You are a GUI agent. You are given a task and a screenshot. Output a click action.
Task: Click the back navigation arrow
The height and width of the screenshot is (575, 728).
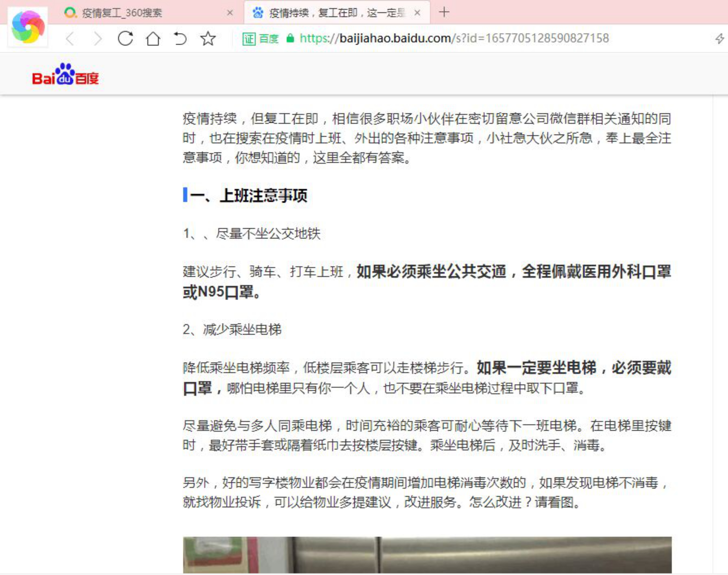point(70,39)
